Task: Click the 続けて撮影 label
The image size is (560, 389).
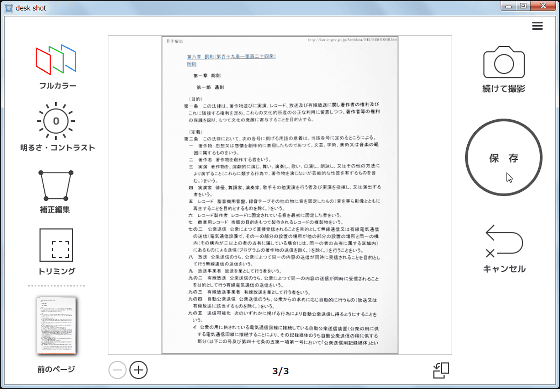Action: (x=504, y=89)
